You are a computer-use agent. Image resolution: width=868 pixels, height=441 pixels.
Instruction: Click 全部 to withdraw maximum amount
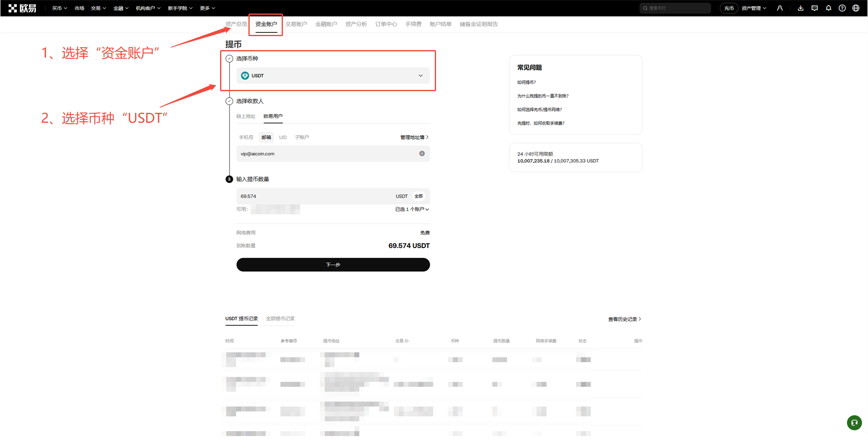(x=418, y=196)
